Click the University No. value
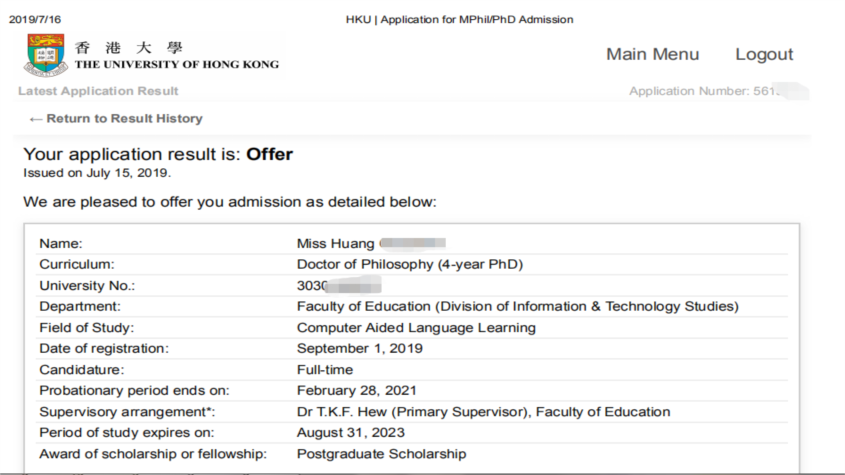The width and height of the screenshot is (845, 475). (338, 286)
